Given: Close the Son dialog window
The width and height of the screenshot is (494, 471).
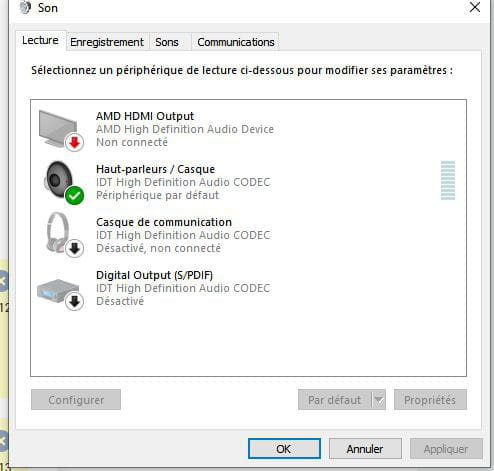Looking at the screenshot, I should tap(475, 7).
